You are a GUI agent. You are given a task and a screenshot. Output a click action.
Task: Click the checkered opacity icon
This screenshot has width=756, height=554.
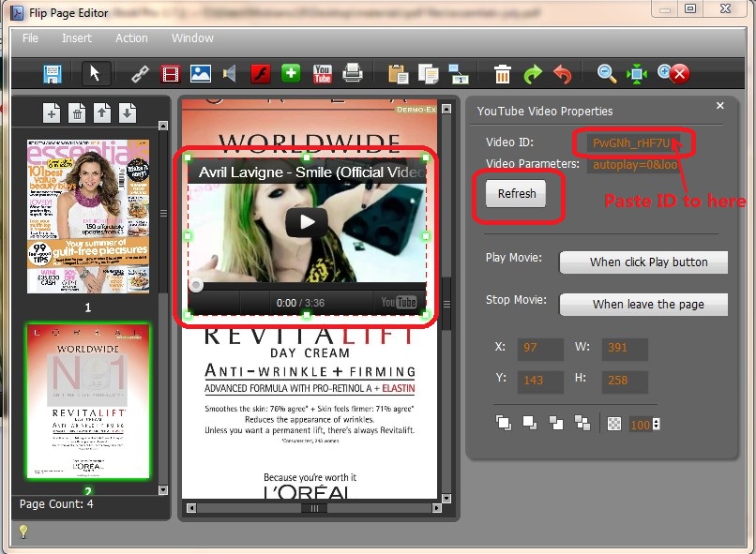pyautogui.click(x=614, y=424)
